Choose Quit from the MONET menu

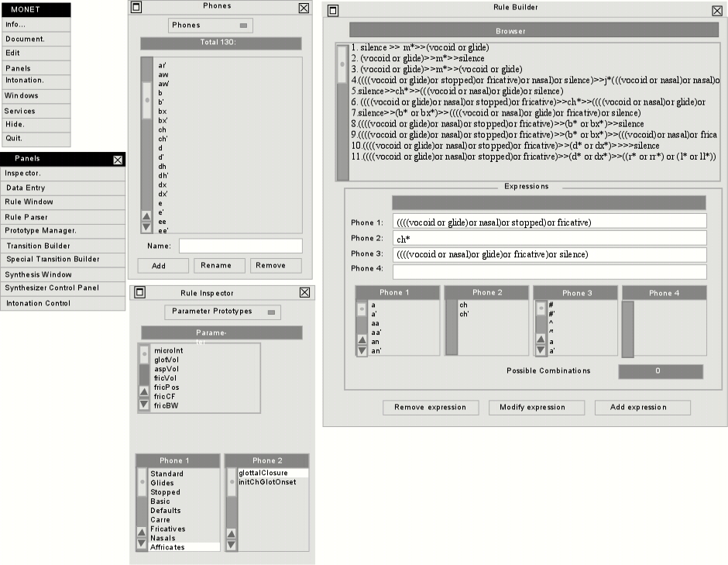36,139
